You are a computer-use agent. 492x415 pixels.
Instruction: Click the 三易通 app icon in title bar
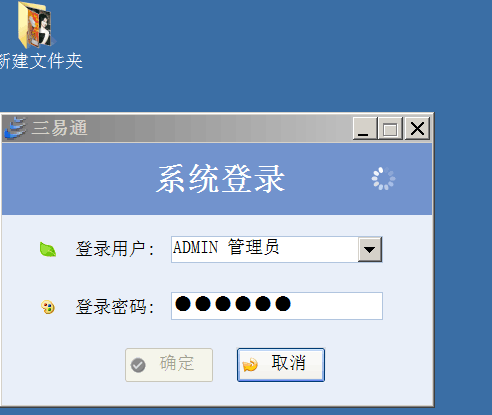click(x=15, y=128)
